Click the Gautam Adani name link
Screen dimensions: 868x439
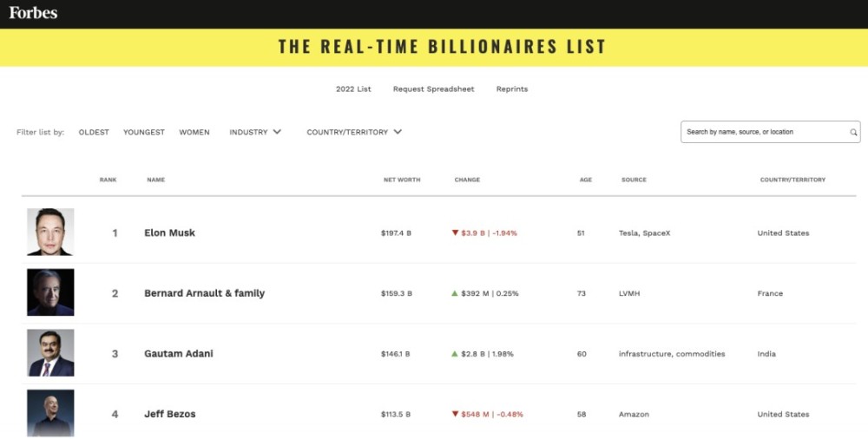tap(178, 354)
